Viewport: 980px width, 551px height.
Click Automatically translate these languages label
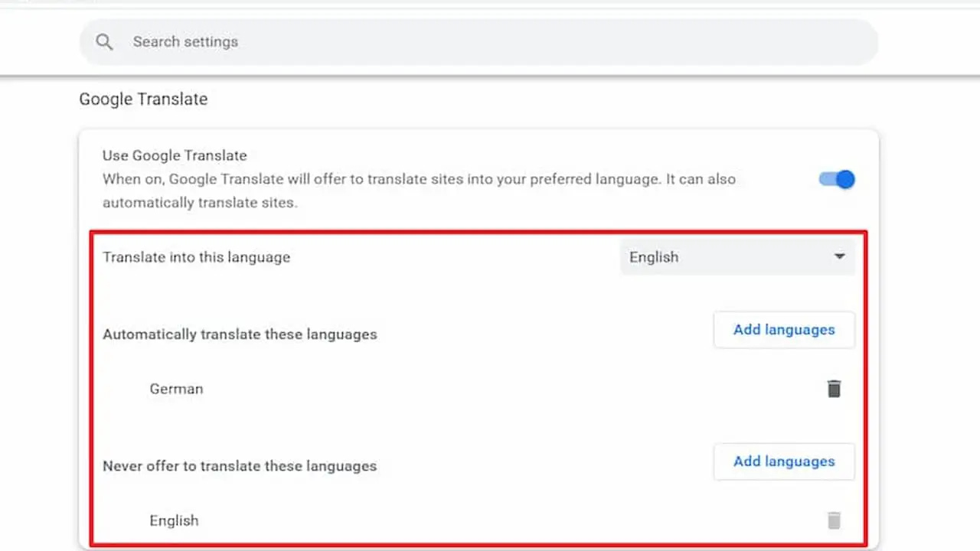240,334
